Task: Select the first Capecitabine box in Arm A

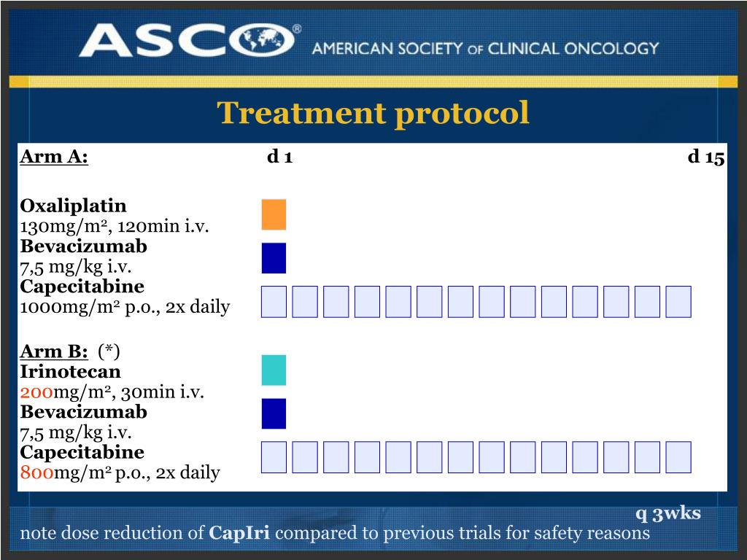Action: (x=274, y=301)
